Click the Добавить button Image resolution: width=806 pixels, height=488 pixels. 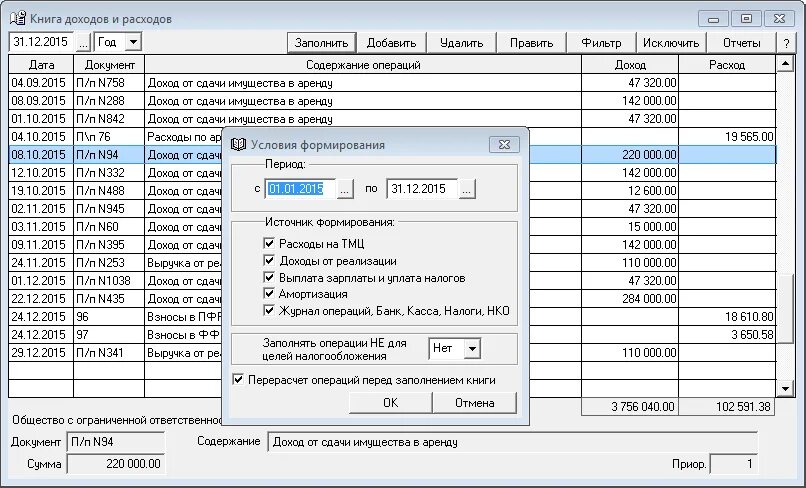click(391, 43)
